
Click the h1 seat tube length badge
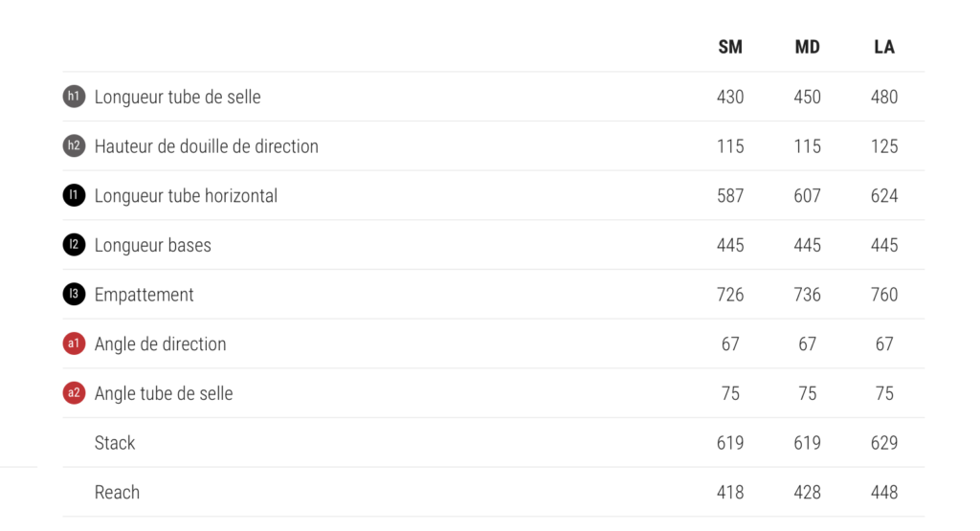pos(74,97)
